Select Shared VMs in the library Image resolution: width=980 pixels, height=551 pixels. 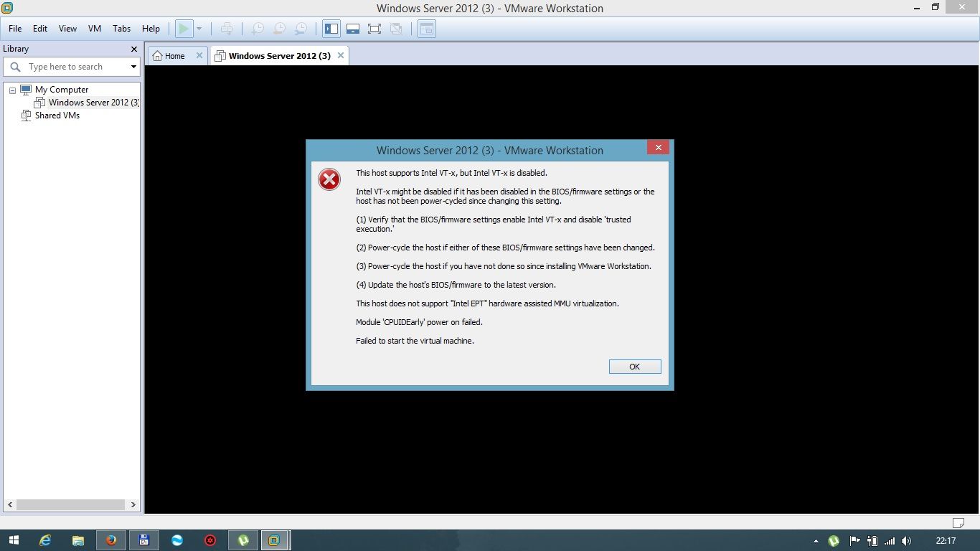(x=57, y=116)
